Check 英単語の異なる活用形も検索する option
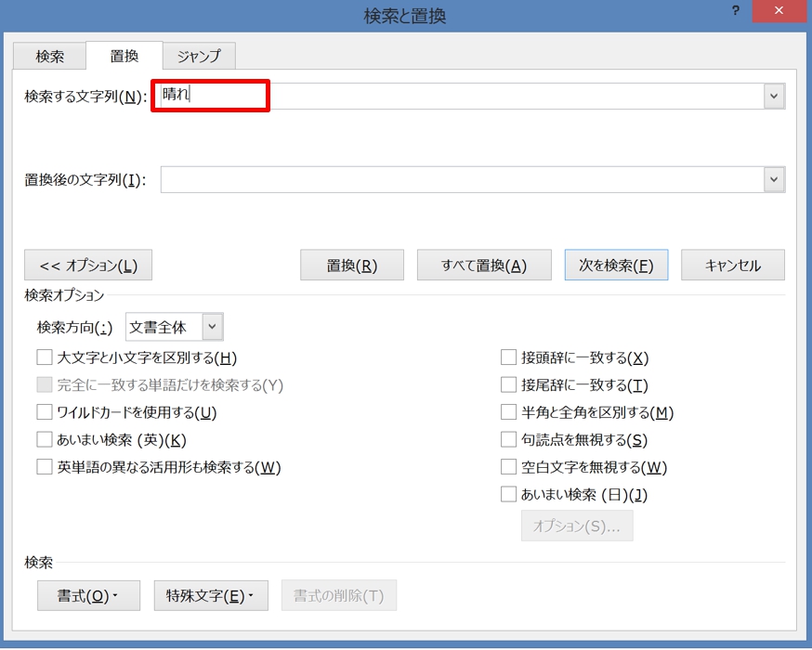The width and height of the screenshot is (812, 650). pyautogui.click(x=45, y=467)
